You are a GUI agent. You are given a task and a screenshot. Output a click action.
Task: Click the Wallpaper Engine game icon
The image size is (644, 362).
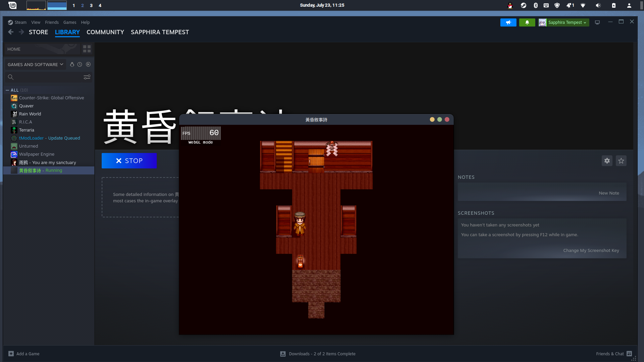coord(14,154)
